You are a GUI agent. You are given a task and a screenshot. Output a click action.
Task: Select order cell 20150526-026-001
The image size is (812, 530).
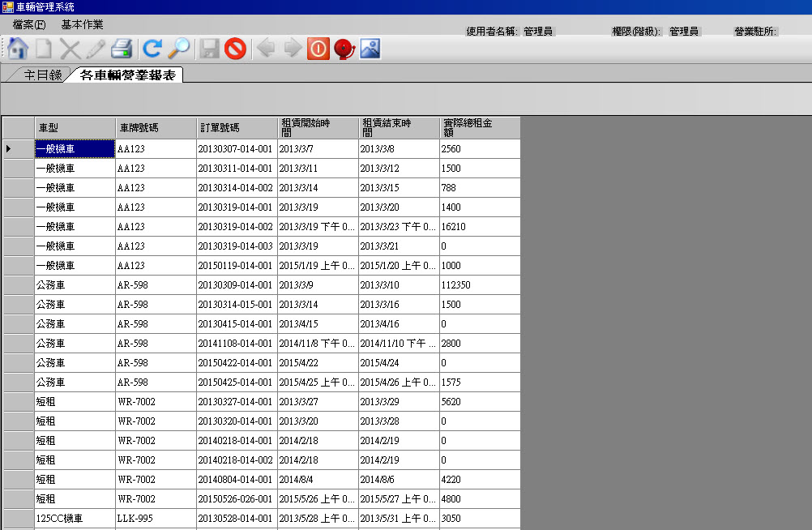(x=237, y=499)
